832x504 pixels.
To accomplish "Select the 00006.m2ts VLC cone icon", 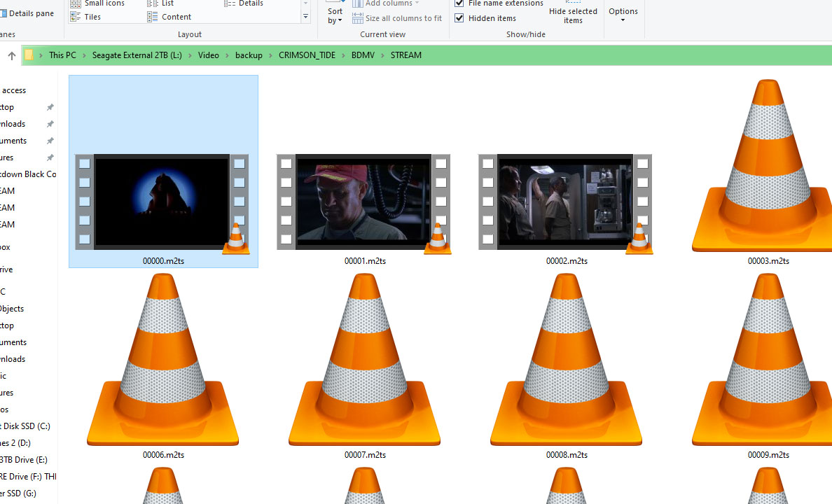I will tap(163, 360).
